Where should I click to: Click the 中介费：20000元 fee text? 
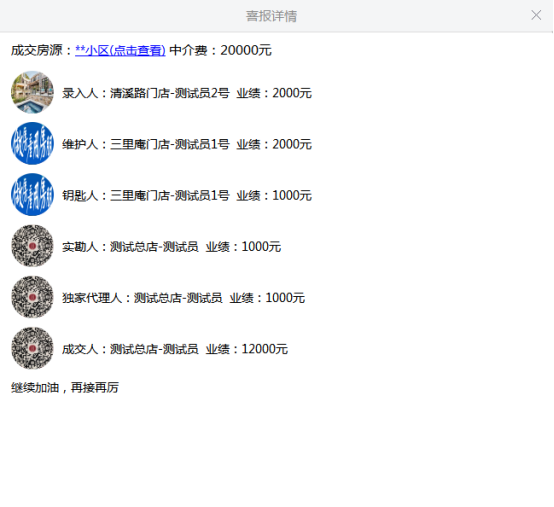pyautogui.click(x=220, y=51)
